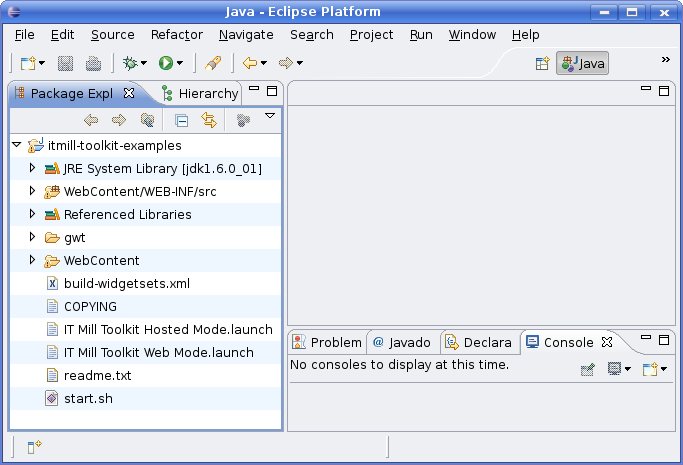This screenshot has width=683, height=465.
Task: Expand WebContent/WEB-INF/src source folder
Action: 32,191
